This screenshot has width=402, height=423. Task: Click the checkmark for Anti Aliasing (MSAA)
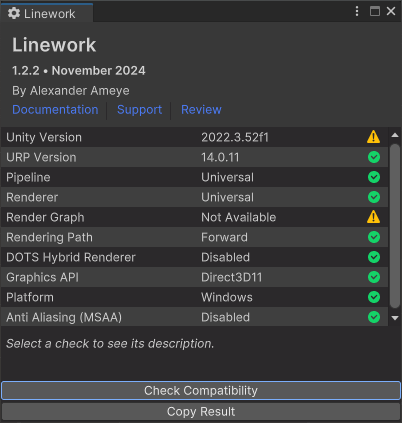[x=374, y=317]
